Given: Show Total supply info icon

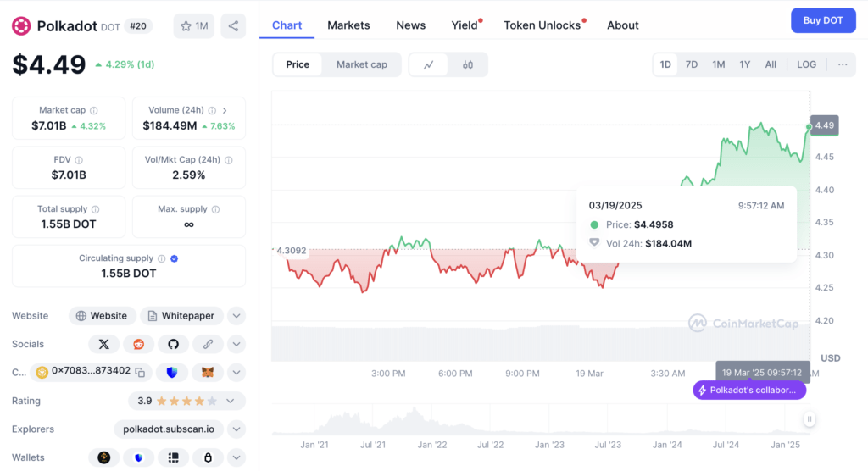Looking at the screenshot, I should (x=95, y=209).
